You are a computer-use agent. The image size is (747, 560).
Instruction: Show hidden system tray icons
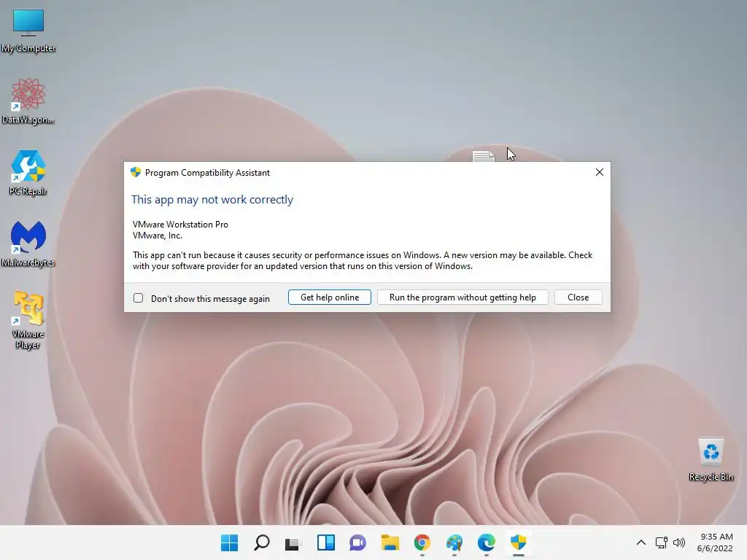coord(641,542)
